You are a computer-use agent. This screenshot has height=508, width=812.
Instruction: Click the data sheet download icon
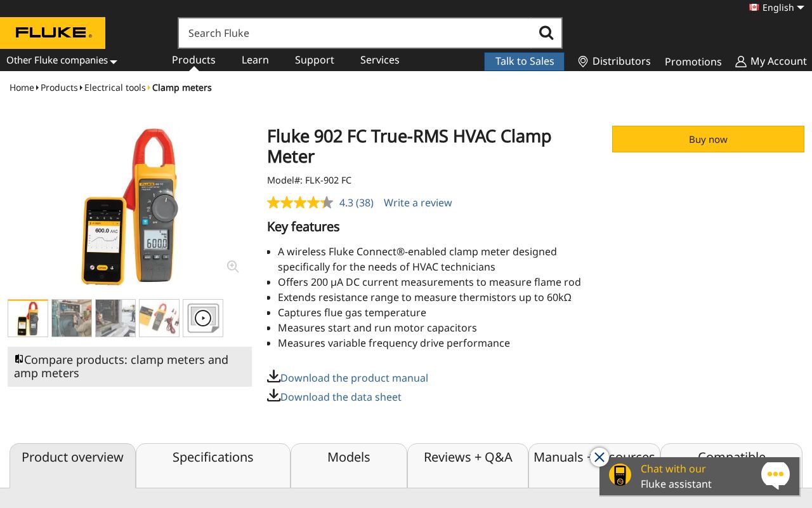tap(273, 396)
